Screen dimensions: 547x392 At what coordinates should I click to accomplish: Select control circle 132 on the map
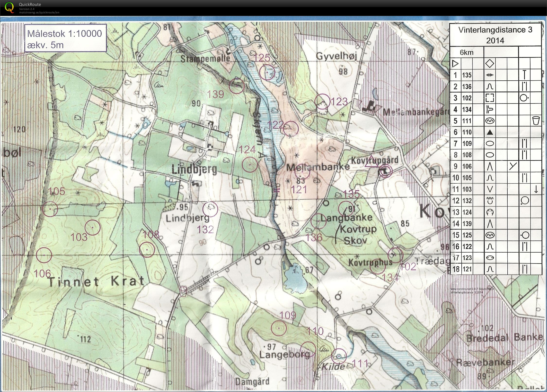[211, 209]
